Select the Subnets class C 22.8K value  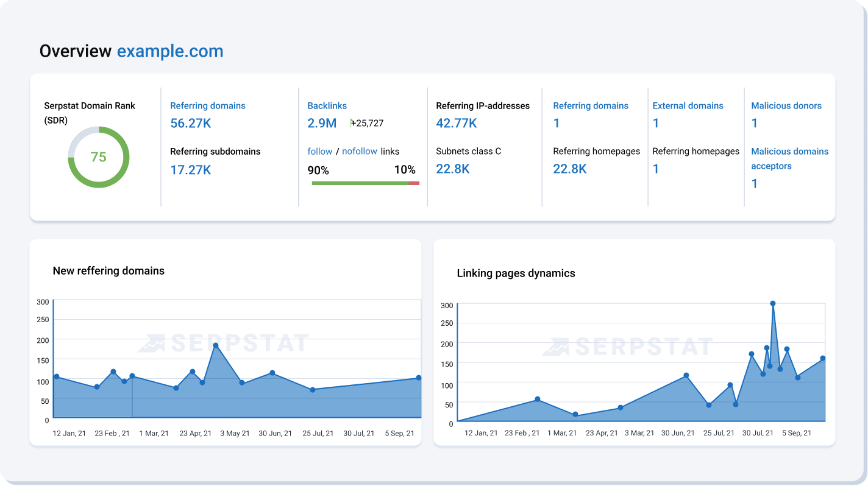tap(452, 168)
